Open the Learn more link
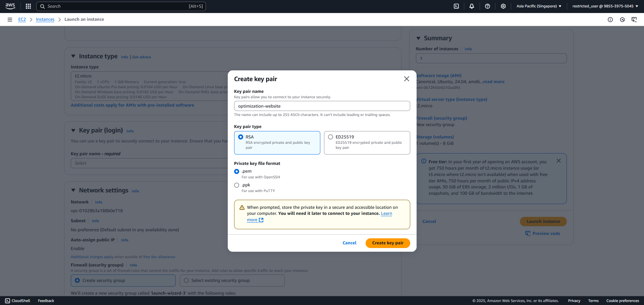 pyautogui.click(x=386, y=213)
